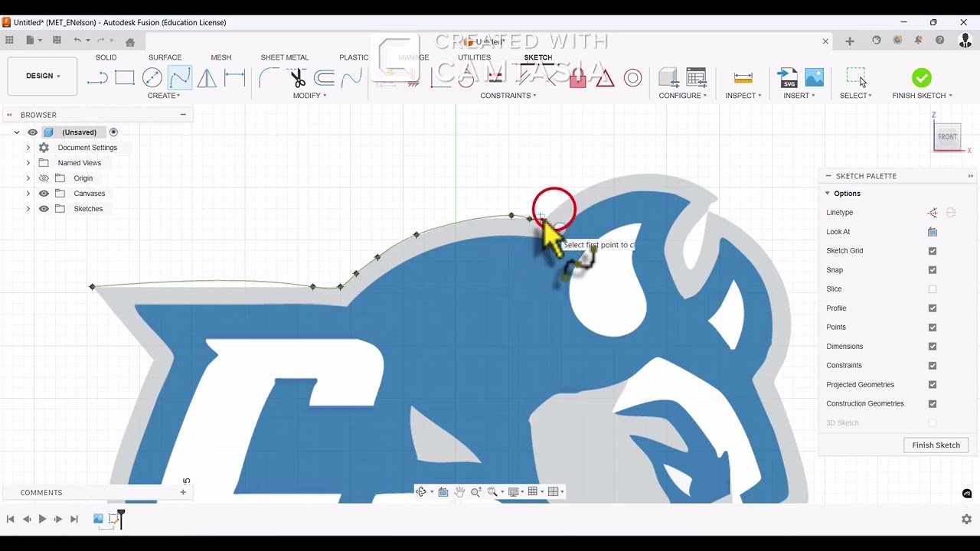Open the Change Parameters table icon

(697, 77)
